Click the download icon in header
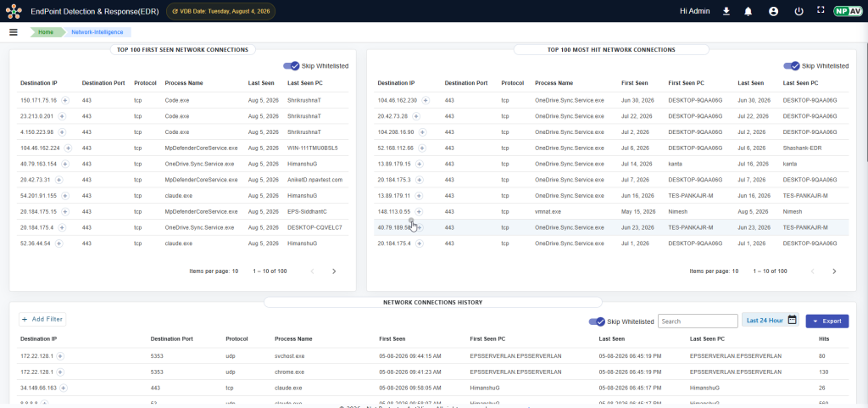868x408 pixels. point(726,11)
